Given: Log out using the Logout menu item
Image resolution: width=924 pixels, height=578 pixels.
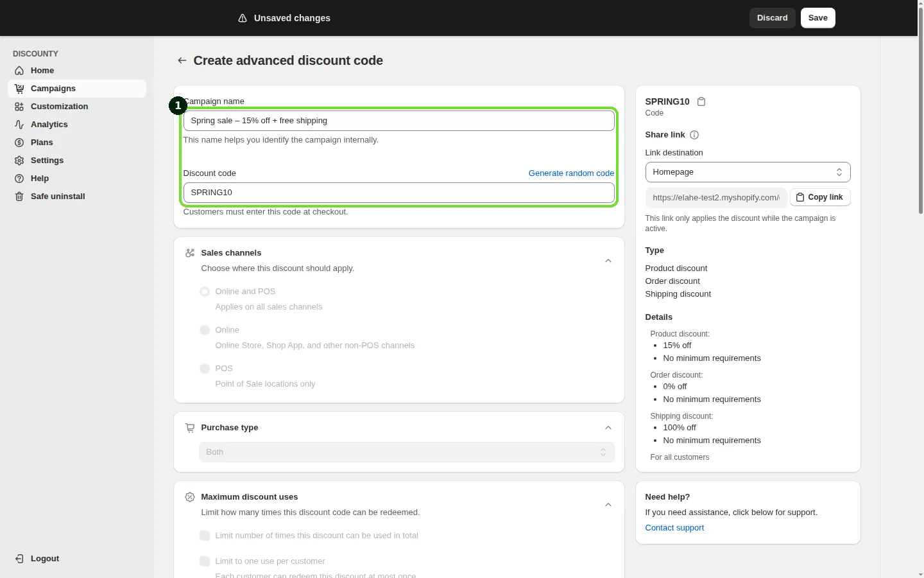Looking at the screenshot, I should coord(77,559).
